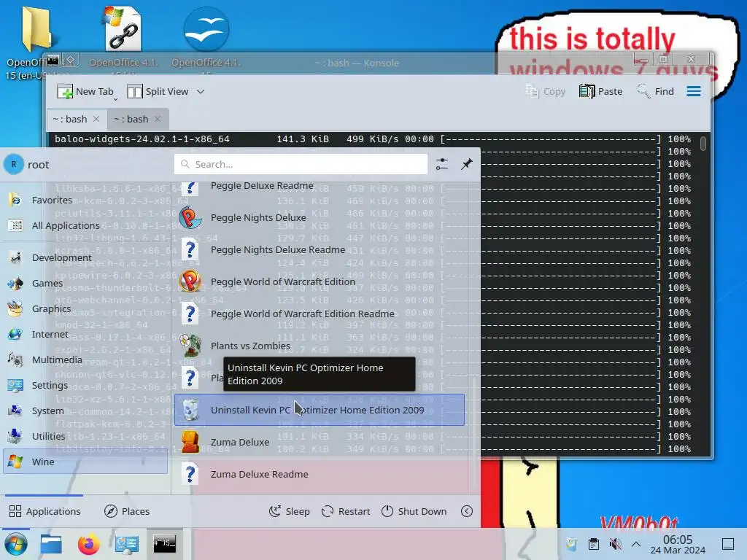Viewport: 747px width, 560px height.
Task: Click show desktop button in taskbar
Action: 728,544
